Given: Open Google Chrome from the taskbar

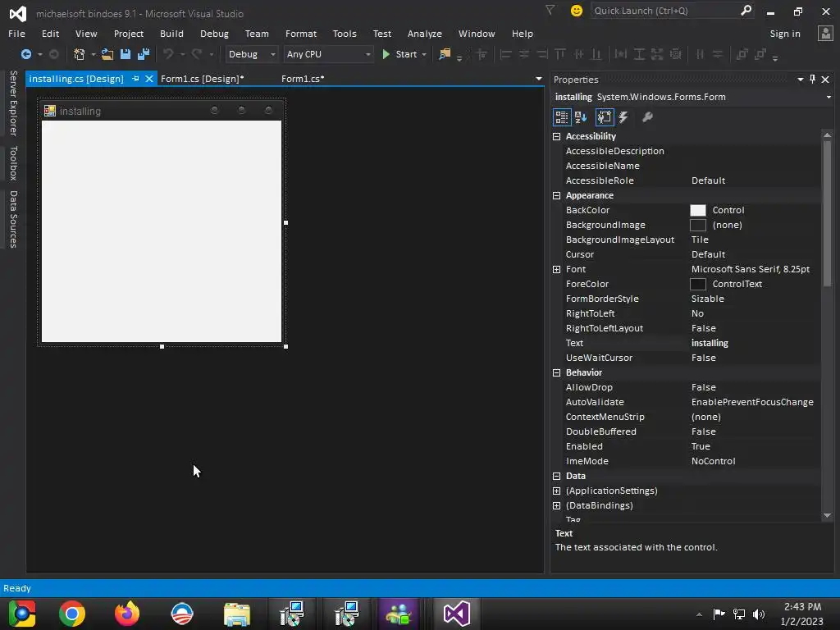Looking at the screenshot, I should tap(72, 614).
